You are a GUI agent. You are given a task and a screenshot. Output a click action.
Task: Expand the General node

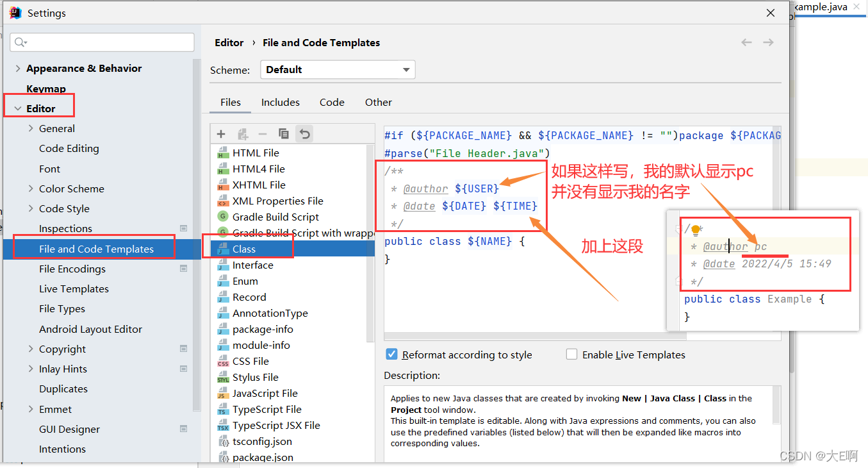click(x=31, y=128)
